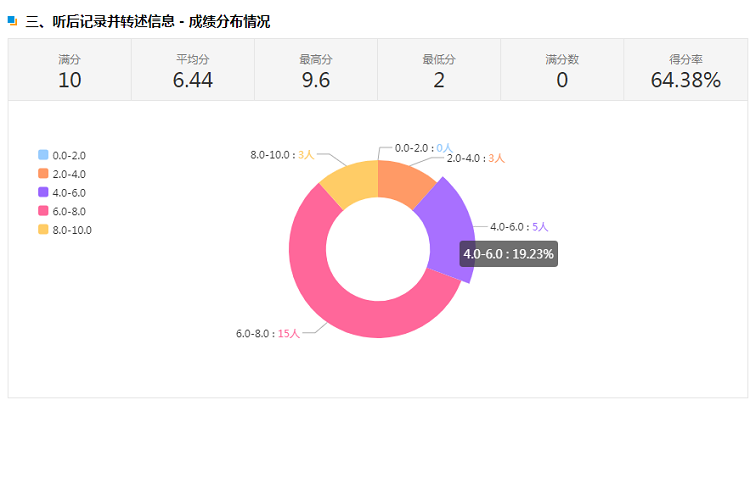Click the purple 4.0-6.0 donut slice
This screenshot has height=483, width=750.
click(x=452, y=230)
